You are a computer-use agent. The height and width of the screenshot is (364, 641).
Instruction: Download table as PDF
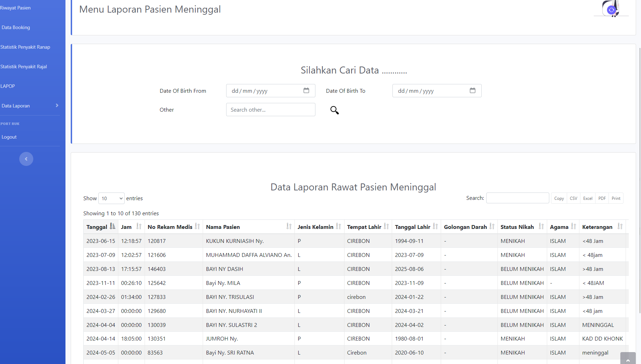(x=602, y=198)
